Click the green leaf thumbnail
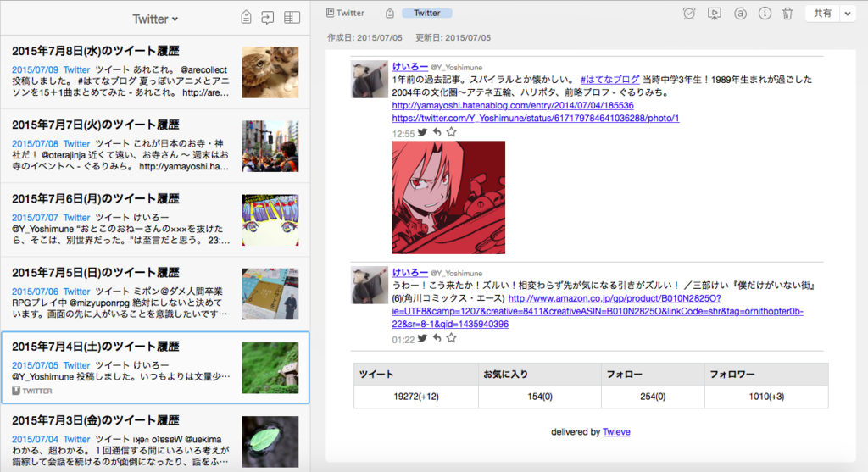The height and width of the screenshot is (472, 868). [270, 441]
